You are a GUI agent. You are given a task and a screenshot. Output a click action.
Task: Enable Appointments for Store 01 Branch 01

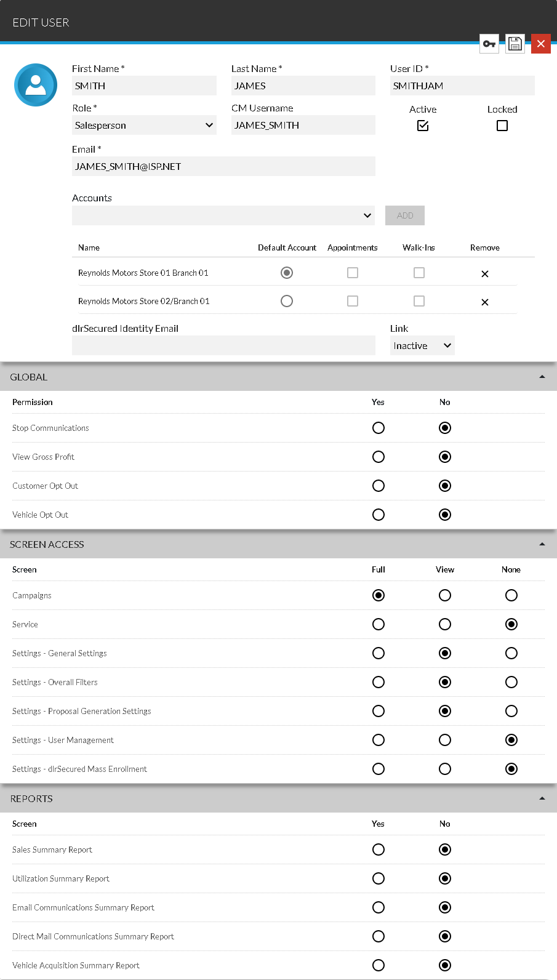pos(353,273)
